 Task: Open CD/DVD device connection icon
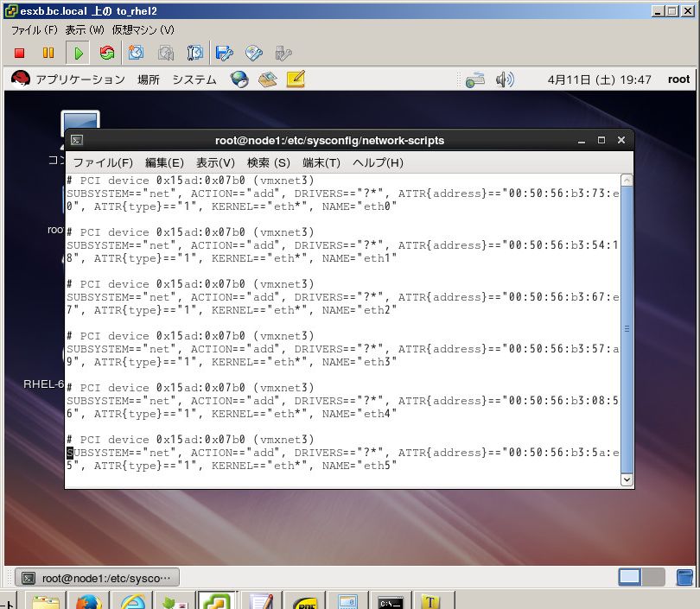pos(253,53)
